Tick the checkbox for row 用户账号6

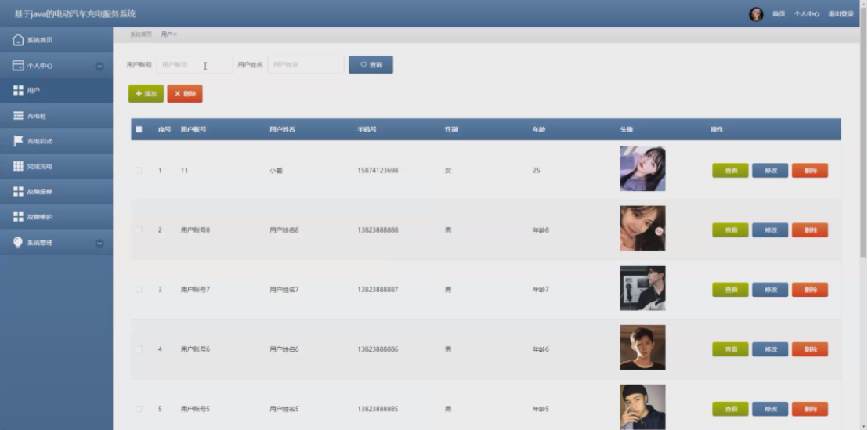coord(139,349)
